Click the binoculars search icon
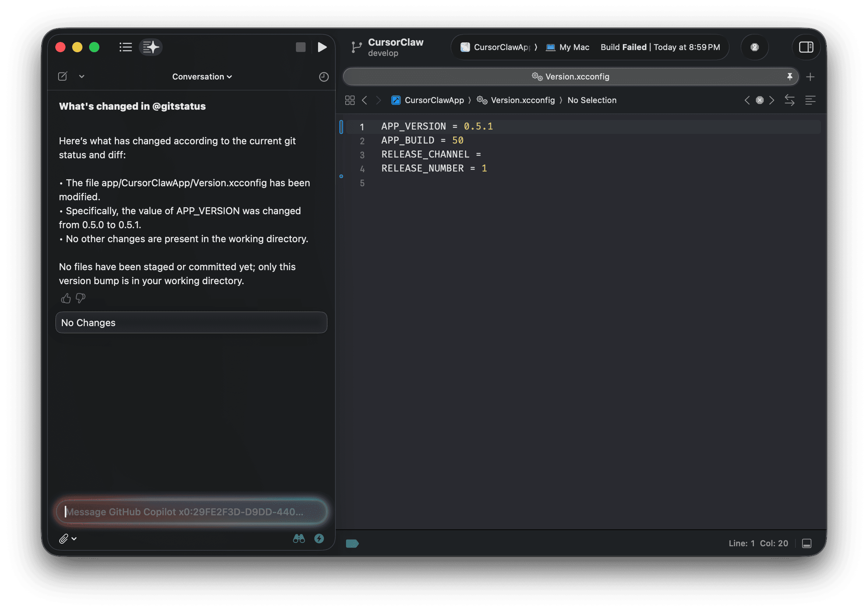Screen dimensions: 868x611 299,538
